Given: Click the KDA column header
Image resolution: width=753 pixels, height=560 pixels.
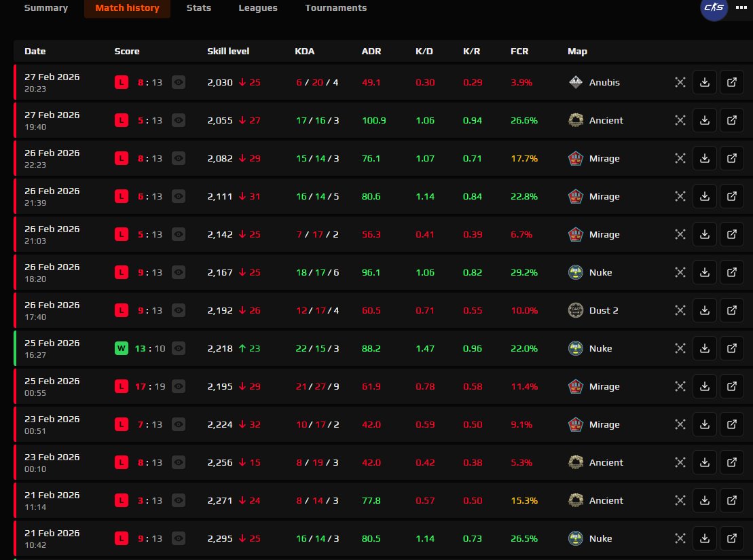Looking at the screenshot, I should [304, 51].
